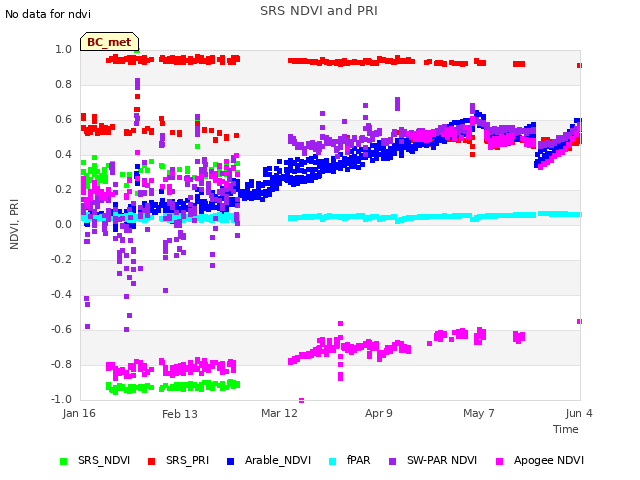Click the Jan 16 x-axis tick label

point(79,413)
